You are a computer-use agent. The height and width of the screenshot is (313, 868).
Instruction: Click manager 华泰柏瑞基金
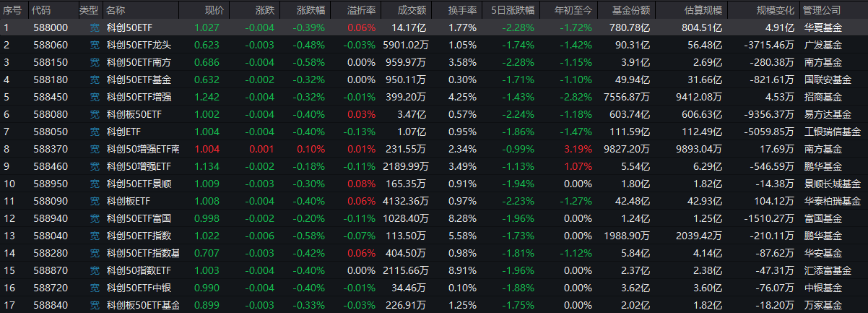click(832, 201)
